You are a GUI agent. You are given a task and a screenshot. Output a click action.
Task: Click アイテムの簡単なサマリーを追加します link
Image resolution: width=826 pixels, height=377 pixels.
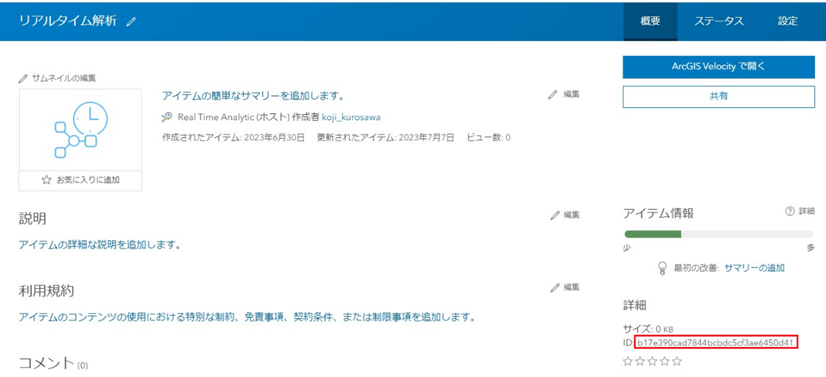tap(253, 96)
